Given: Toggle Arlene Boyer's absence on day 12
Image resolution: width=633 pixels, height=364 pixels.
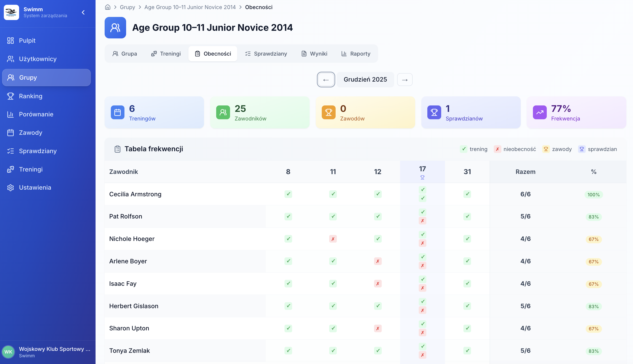Looking at the screenshot, I should click(377, 261).
